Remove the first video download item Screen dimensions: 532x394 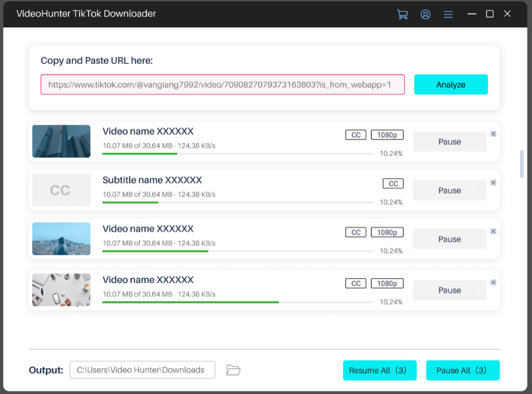tap(493, 134)
